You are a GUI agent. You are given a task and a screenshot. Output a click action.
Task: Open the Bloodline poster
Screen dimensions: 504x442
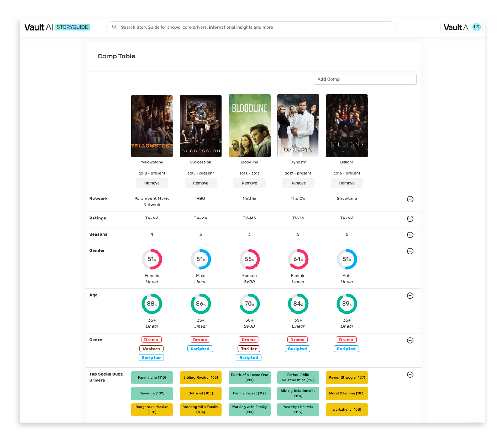(x=249, y=126)
